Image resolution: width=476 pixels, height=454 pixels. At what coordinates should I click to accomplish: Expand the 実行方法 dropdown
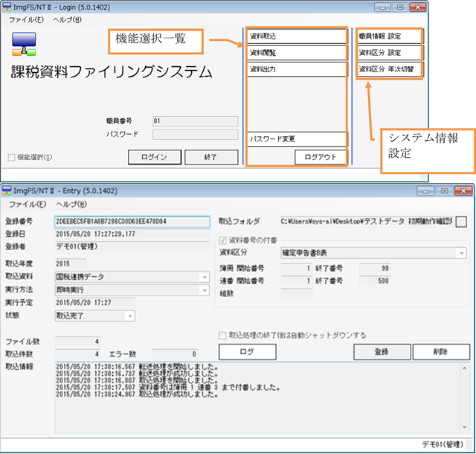[x=205, y=290]
